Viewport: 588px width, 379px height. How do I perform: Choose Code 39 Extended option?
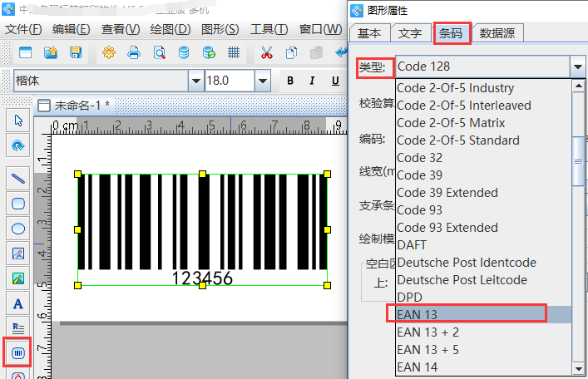point(484,193)
